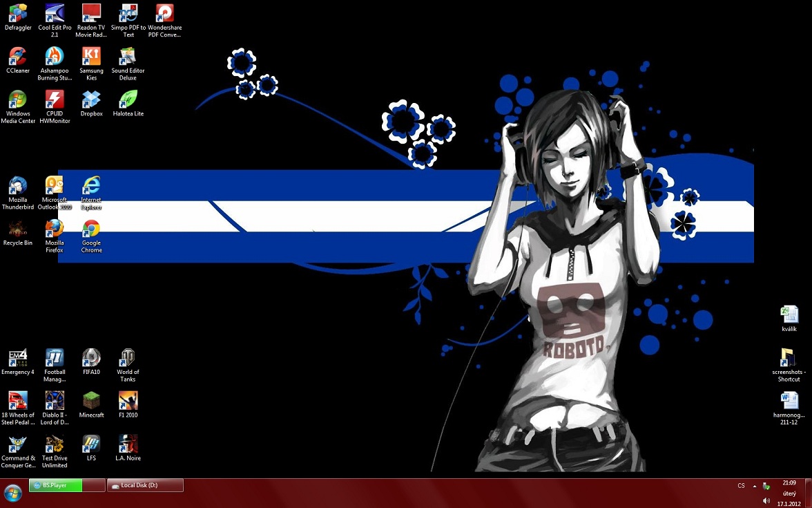
Task: Select the Defraggler desktop icon
Action: (x=18, y=14)
